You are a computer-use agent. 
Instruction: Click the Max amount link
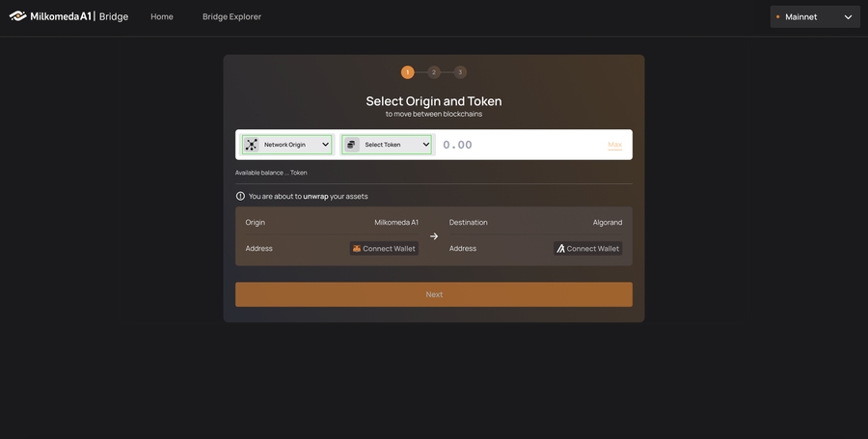614,145
